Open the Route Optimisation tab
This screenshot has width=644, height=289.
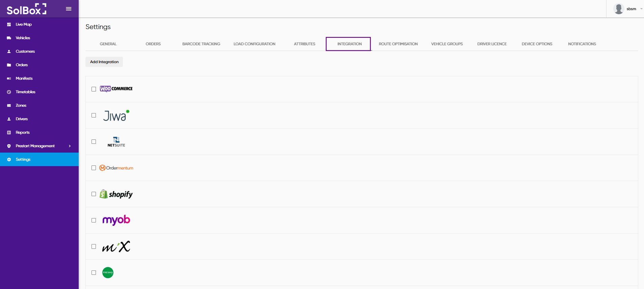coord(398,44)
